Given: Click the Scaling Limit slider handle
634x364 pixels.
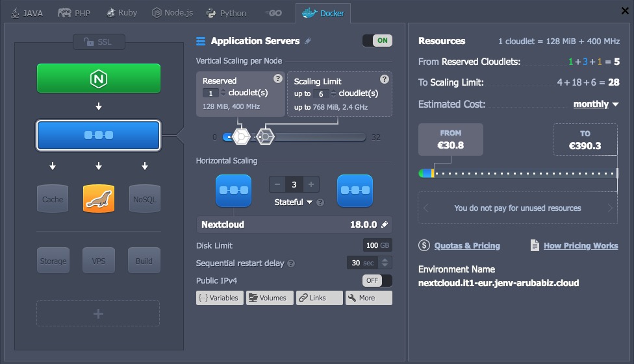Looking at the screenshot, I should pos(264,137).
